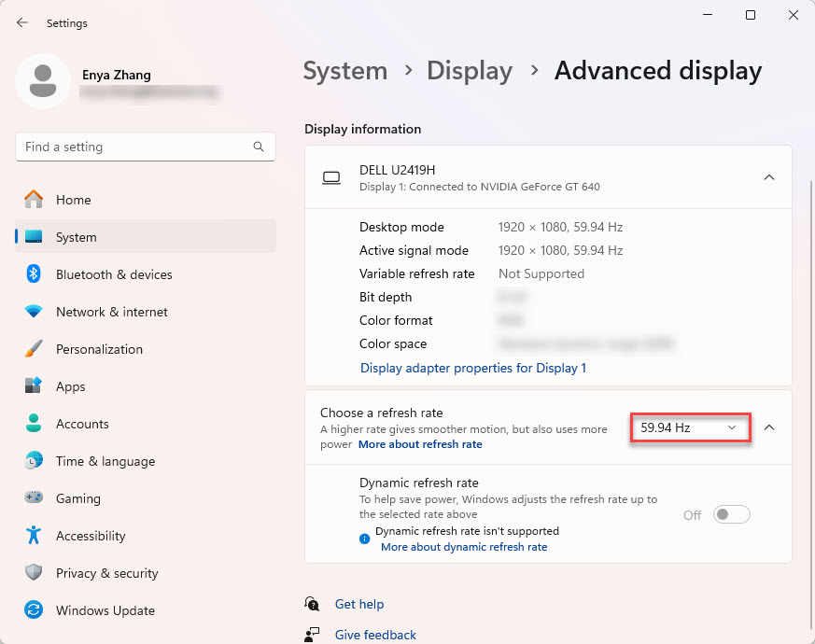Toggle the Dynamic refresh rate switch
Screen dimensions: 815x644
click(x=731, y=515)
